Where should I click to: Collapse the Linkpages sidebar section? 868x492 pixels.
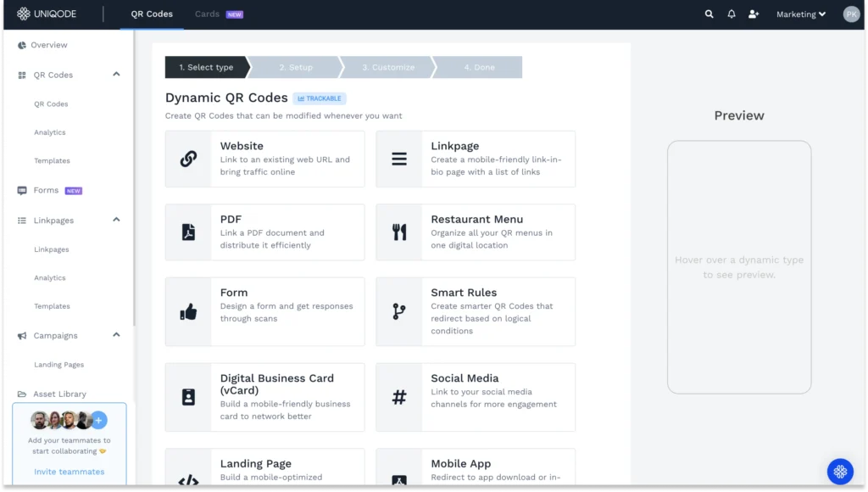(x=116, y=220)
